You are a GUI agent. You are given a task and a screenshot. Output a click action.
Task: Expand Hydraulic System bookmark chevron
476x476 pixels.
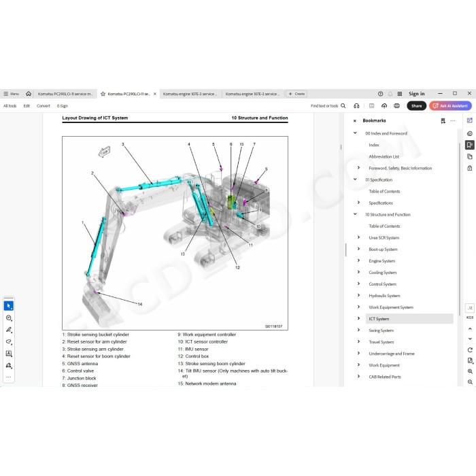click(x=358, y=295)
